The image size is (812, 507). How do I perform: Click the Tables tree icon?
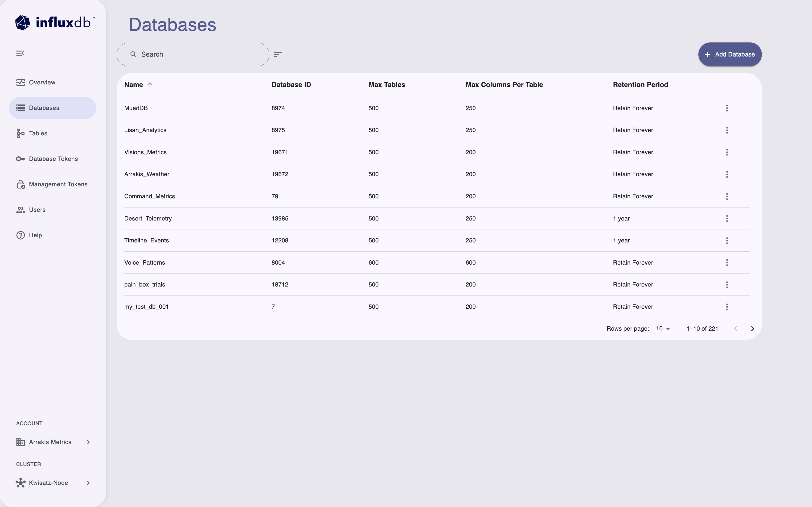coord(21,133)
